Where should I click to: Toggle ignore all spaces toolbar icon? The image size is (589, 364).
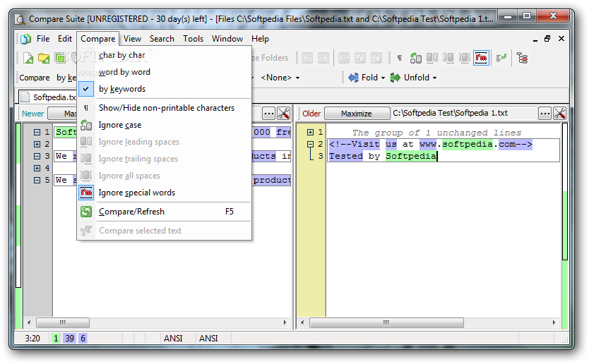(x=465, y=58)
